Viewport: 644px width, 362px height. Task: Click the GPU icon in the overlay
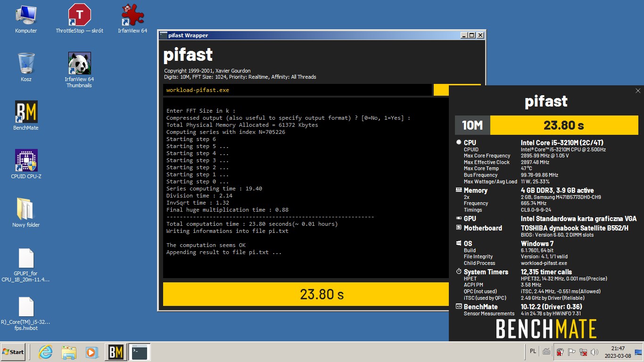tap(459, 218)
